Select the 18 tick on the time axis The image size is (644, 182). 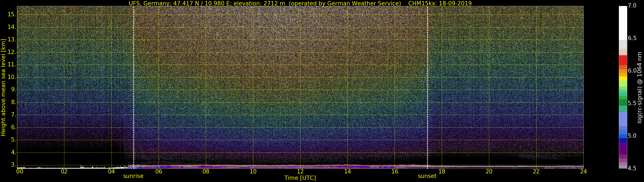(442, 172)
